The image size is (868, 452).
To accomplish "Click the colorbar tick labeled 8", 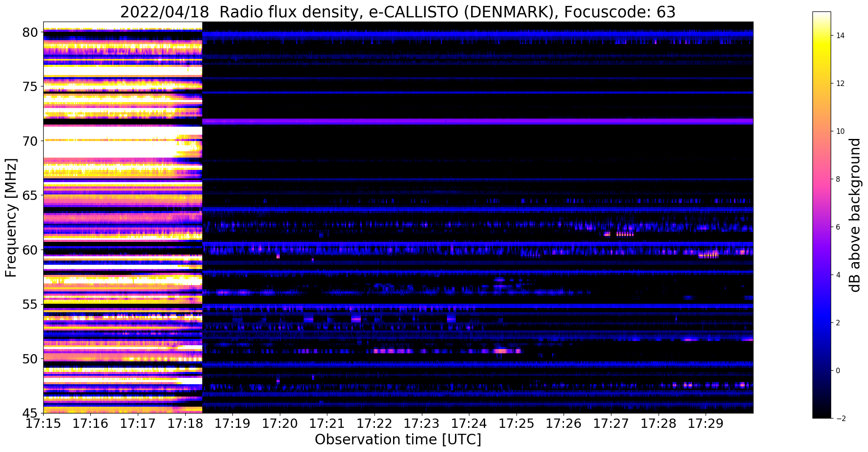I will (837, 179).
